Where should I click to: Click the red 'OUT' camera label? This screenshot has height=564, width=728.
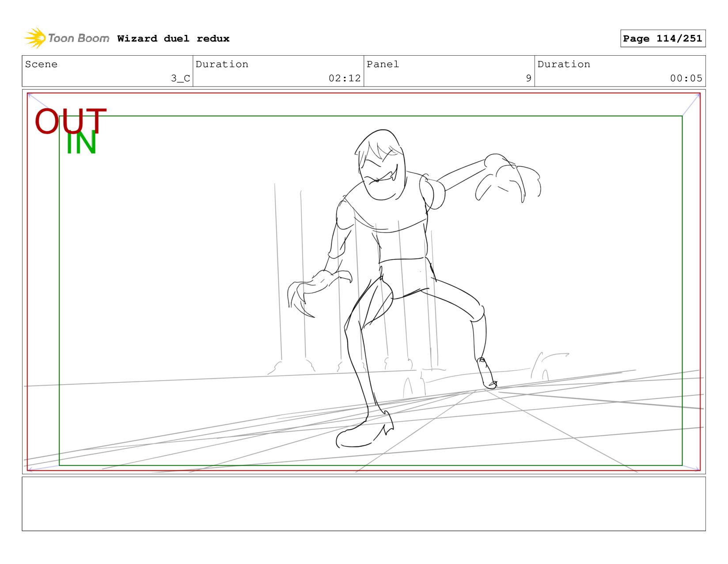pyautogui.click(x=71, y=121)
